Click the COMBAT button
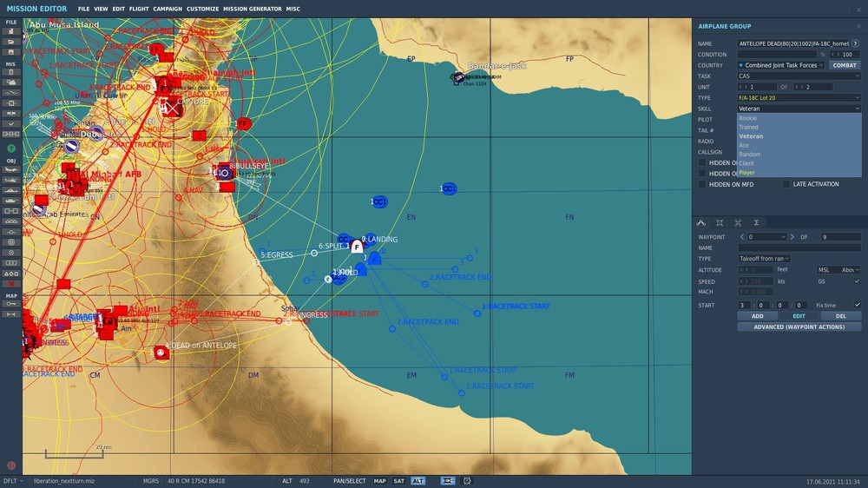This screenshot has width=868, height=488. (845, 65)
